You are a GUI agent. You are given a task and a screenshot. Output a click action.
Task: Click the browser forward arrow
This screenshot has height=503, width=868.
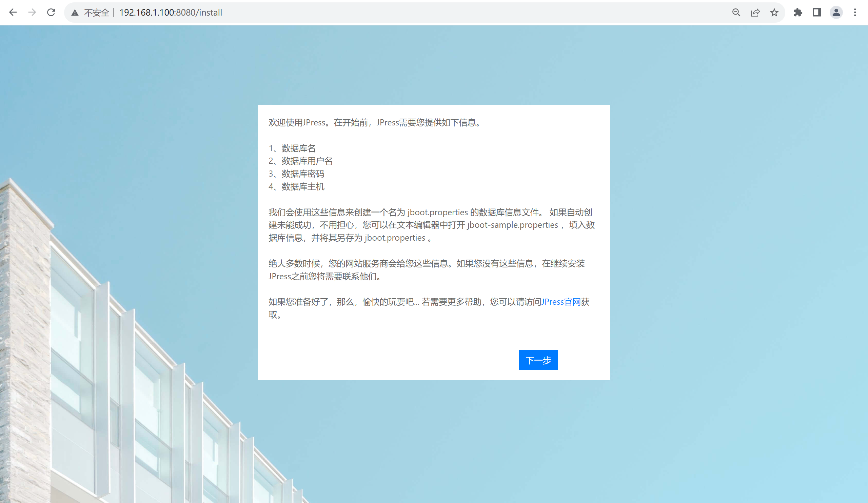coord(32,13)
